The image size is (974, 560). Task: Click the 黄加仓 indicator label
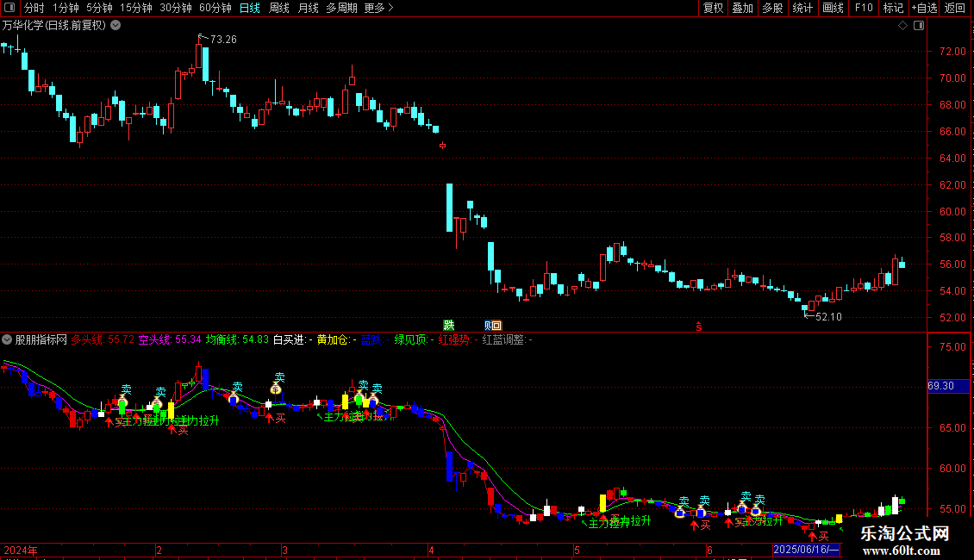click(x=337, y=339)
